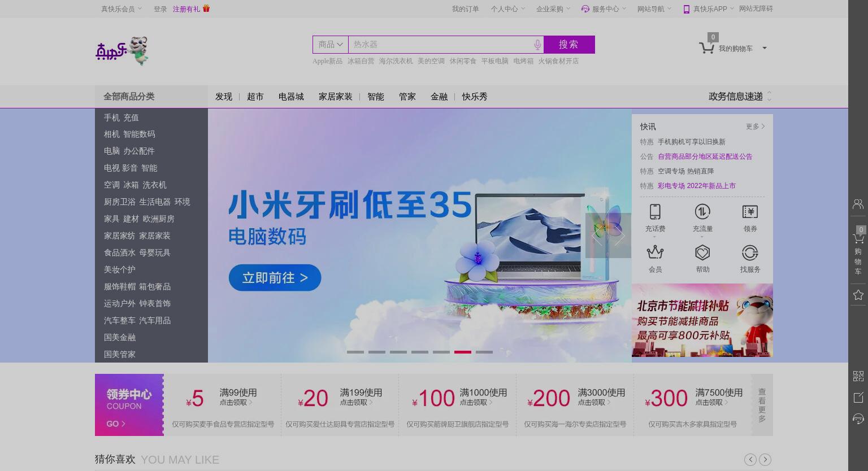Click the 真快乐APP phone icon
Image resolution: width=868 pixels, height=471 pixels.
click(x=687, y=9)
